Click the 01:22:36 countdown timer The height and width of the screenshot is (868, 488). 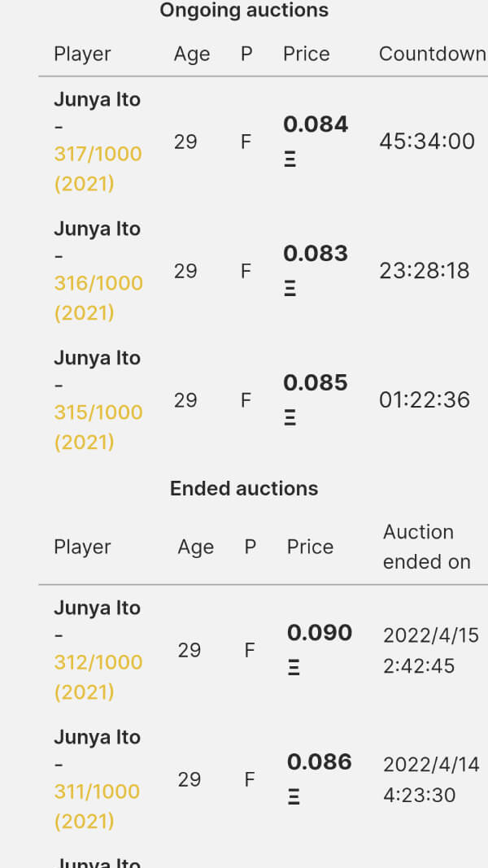(x=425, y=400)
